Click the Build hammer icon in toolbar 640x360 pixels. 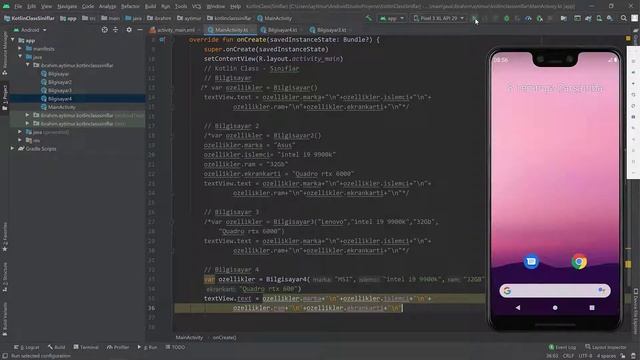[x=369, y=18]
